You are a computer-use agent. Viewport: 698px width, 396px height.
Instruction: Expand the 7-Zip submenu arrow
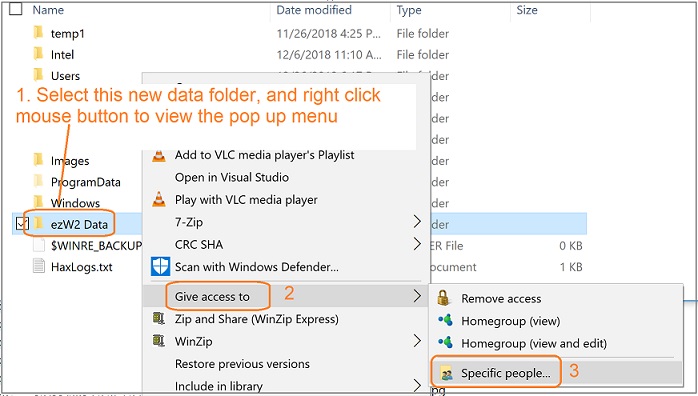pos(417,221)
